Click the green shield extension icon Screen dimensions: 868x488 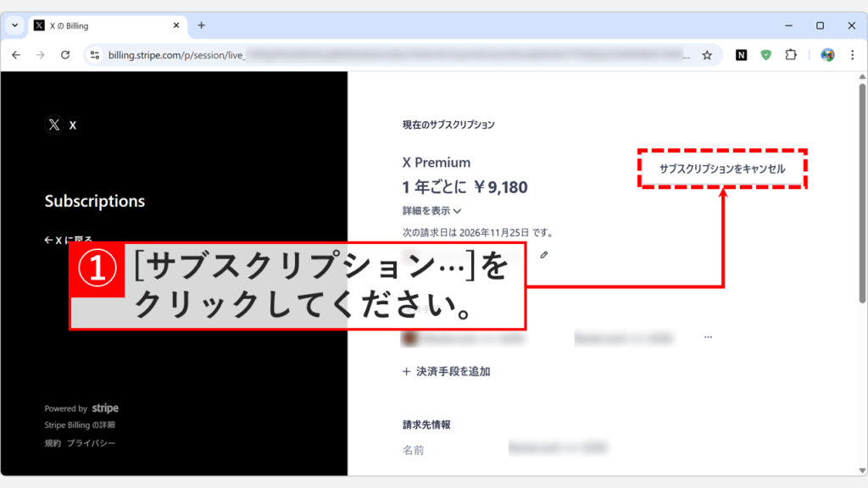tap(765, 54)
